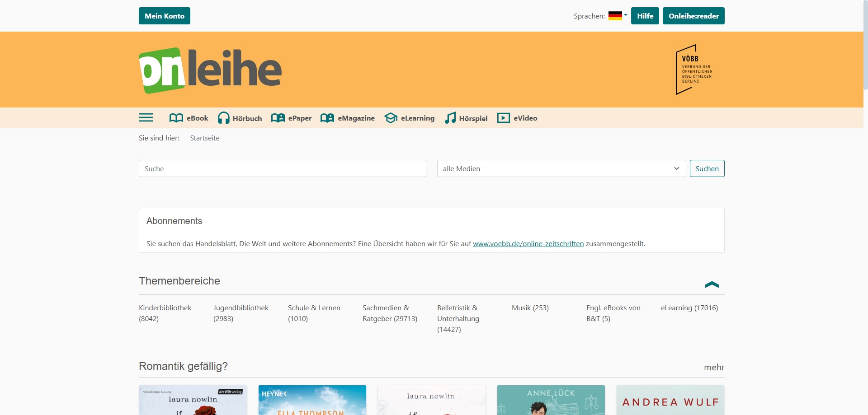Click the Suchen button
868x415 pixels.
707,168
